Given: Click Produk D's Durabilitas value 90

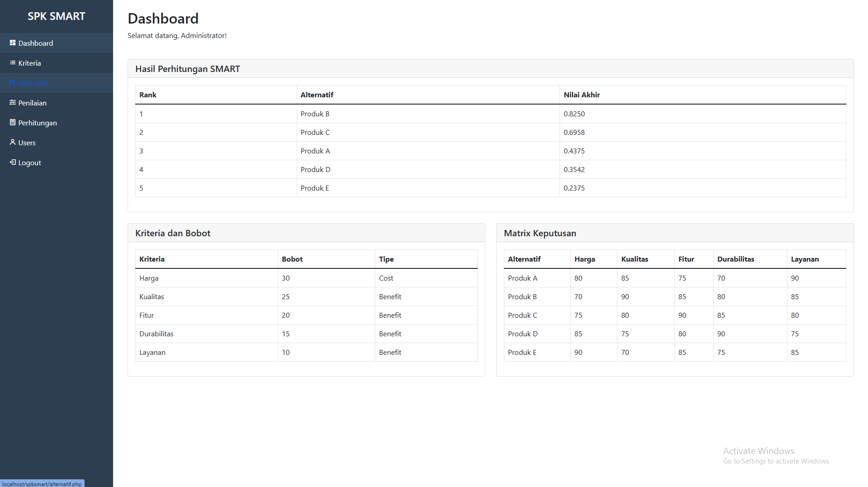Looking at the screenshot, I should 721,334.
